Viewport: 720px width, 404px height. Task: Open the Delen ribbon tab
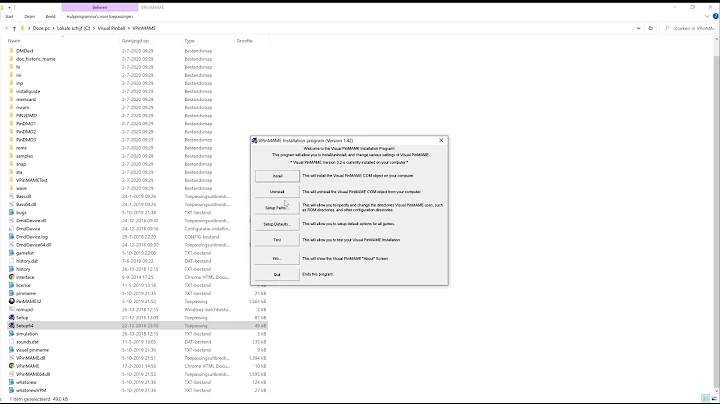click(29, 17)
